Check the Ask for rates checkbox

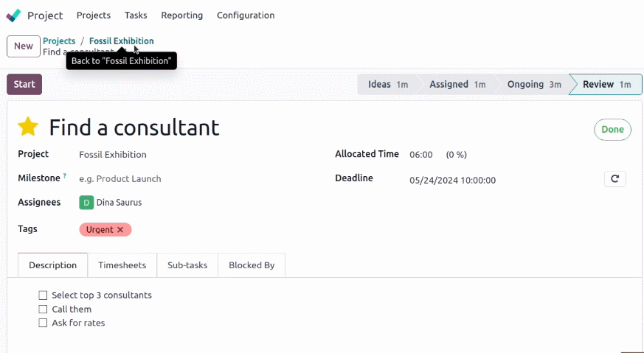coord(43,323)
